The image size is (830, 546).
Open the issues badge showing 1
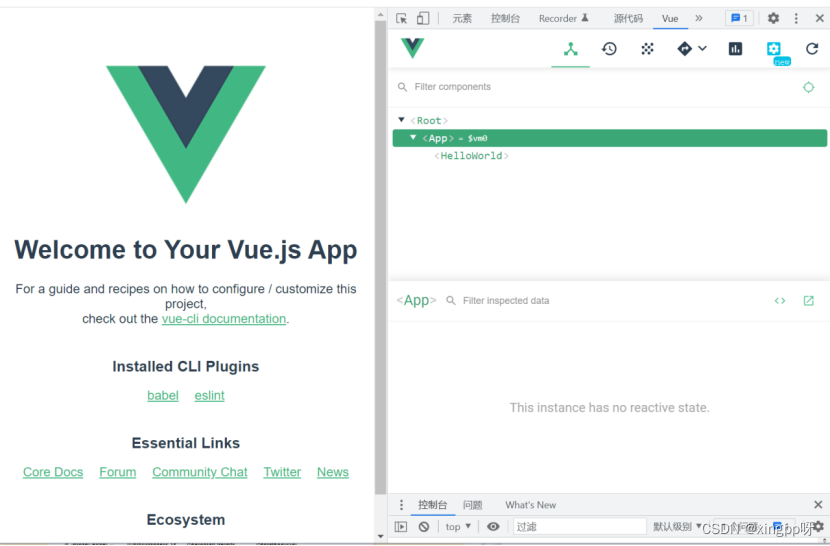coord(739,19)
